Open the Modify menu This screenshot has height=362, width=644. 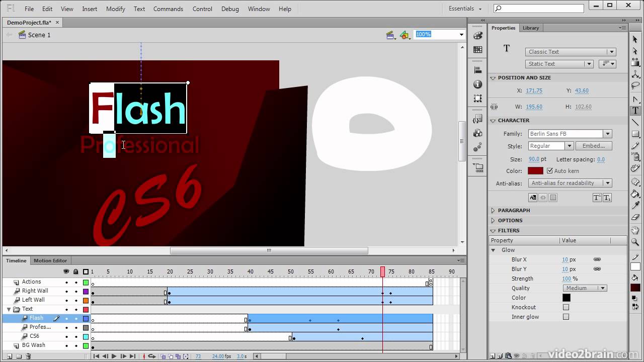pos(115,9)
